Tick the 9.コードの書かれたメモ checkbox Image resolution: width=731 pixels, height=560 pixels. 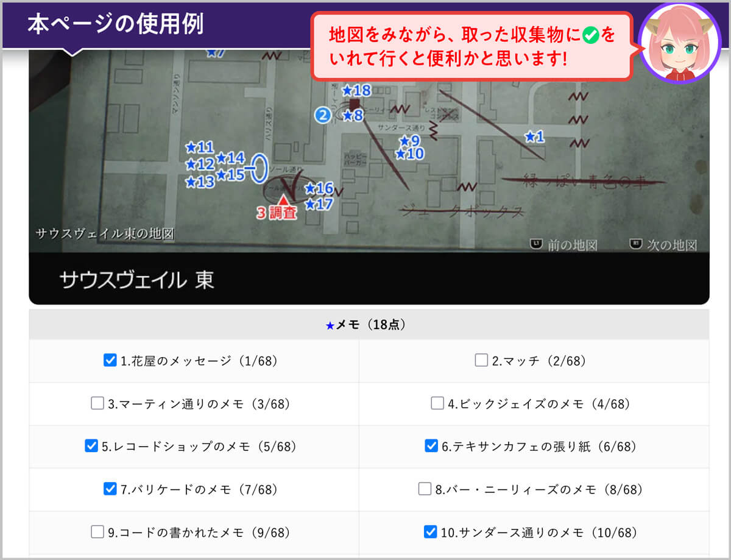click(97, 532)
